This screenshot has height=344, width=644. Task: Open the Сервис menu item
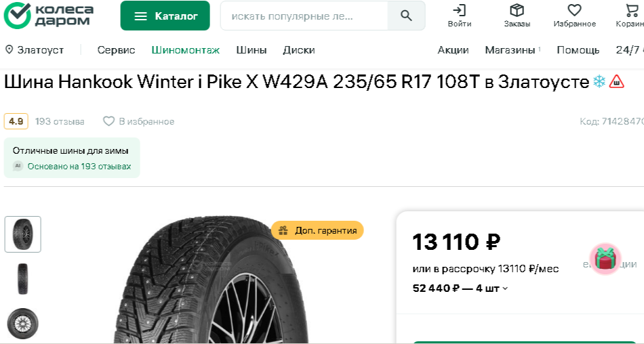(x=116, y=50)
